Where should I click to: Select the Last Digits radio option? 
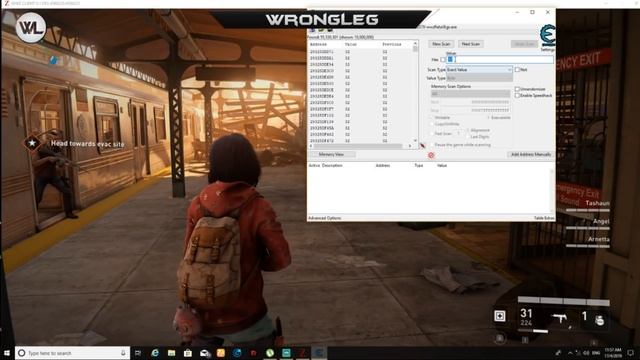tap(468, 137)
